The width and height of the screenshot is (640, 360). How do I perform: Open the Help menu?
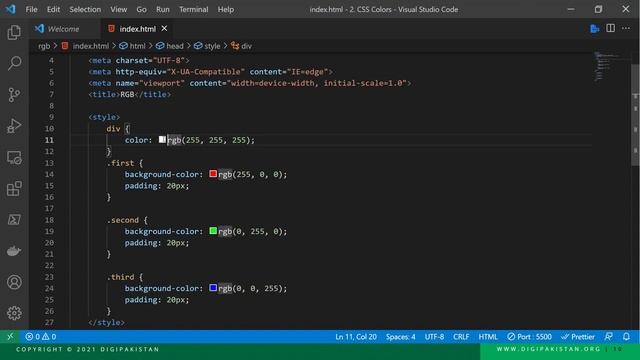pyautogui.click(x=225, y=9)
